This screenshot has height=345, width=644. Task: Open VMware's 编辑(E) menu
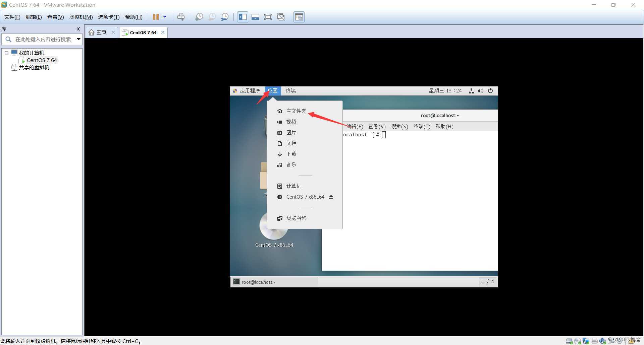pyautogui.click(x=34, y=17)
